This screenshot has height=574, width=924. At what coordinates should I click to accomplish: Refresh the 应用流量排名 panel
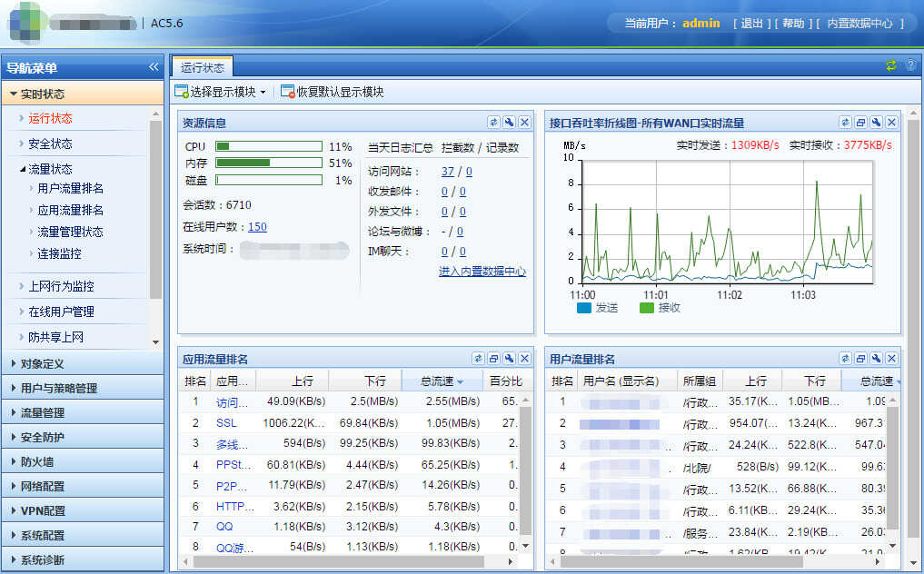479,359
